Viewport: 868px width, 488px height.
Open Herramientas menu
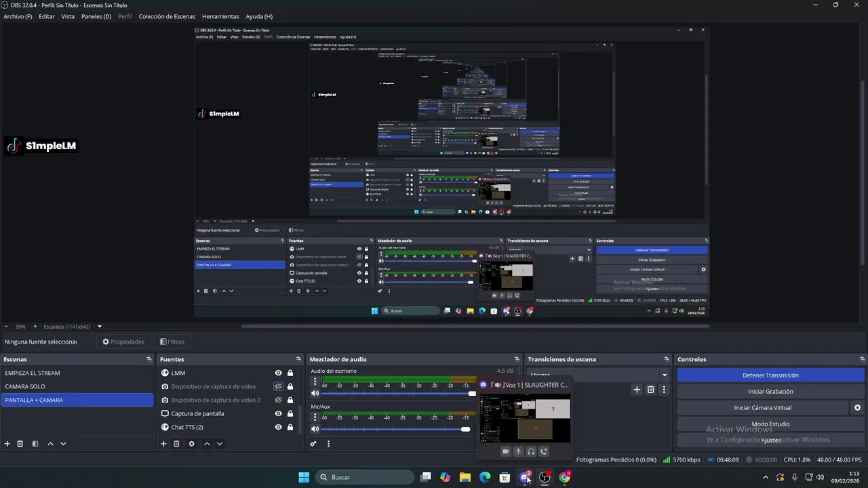point(220,16)
